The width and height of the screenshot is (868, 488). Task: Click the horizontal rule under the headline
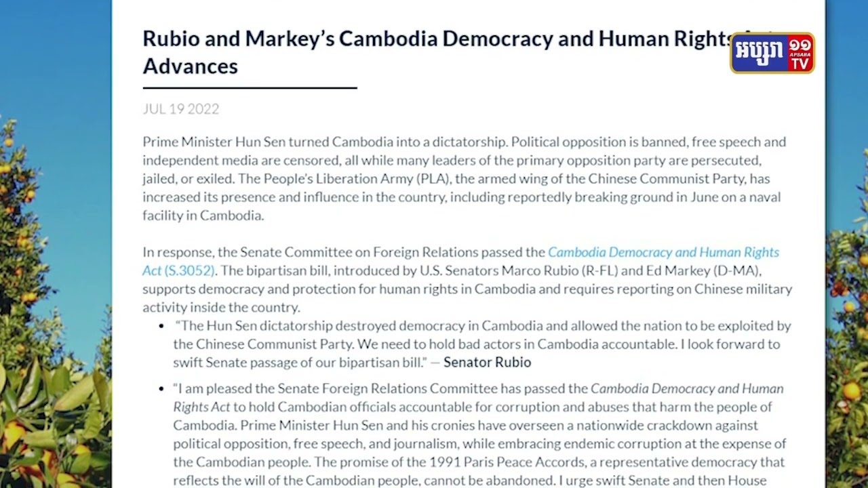coord(250,87)
